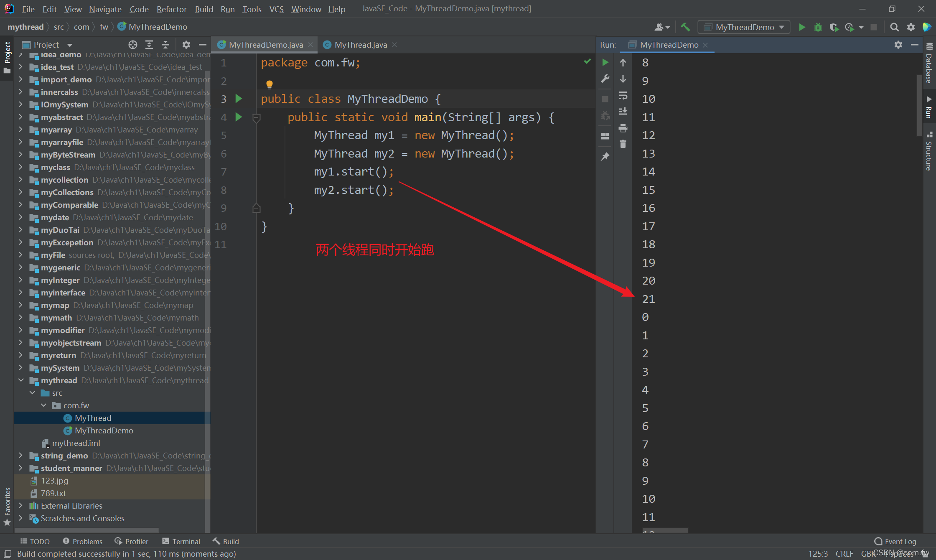The height and width of the screenshot is (560, 936).
Task: Open the MyThreadDemo run configuration dropdown
Action: click(x=744, y=27)
